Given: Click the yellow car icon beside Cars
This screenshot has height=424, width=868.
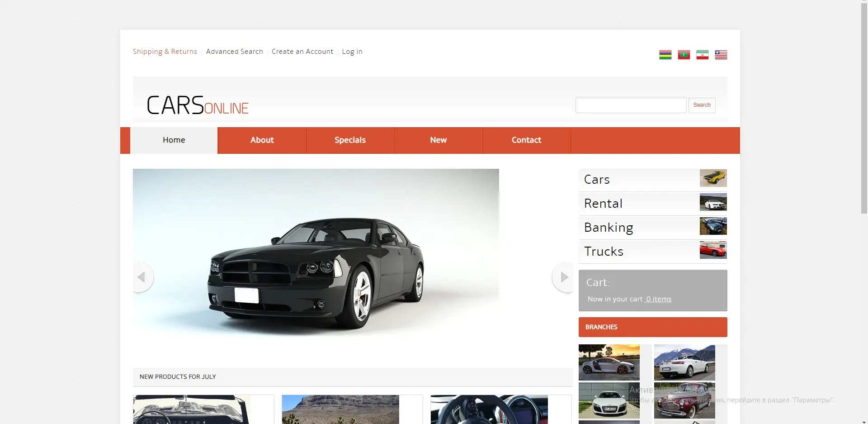Looking at the screenshot, I should coord(713,178).
